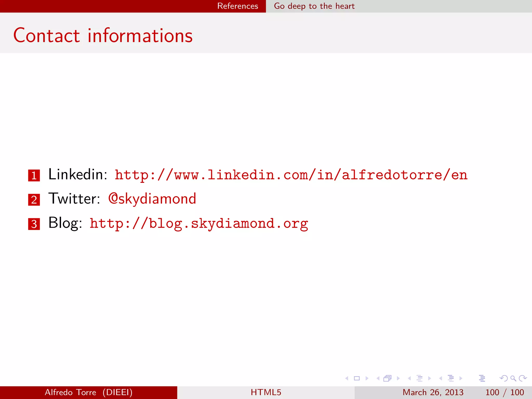The height and width of the screenshot is (399, 532).
Task: Click the section navigation lines icon
Action: coord(451,378)
